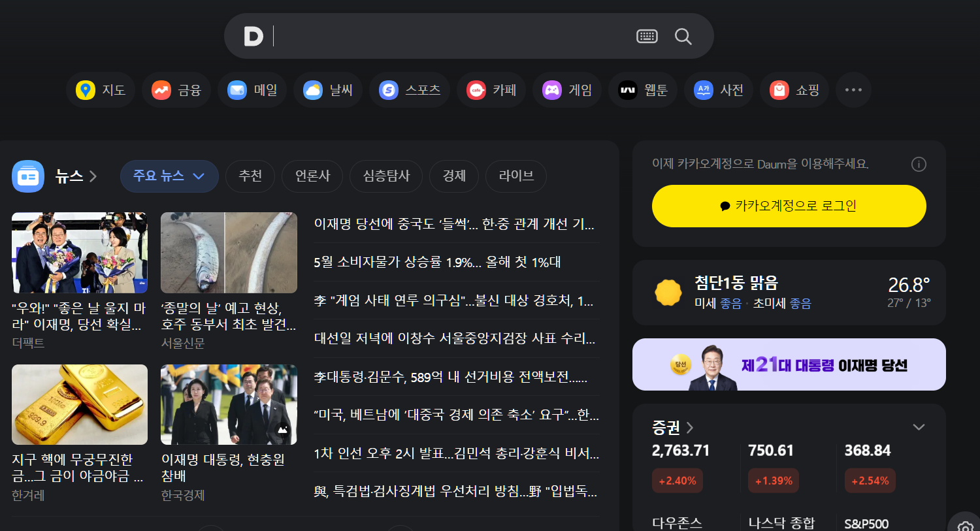The width and height of the screenshot is (980, 531).
Task: Click the 다우존스 index label
Action: click(678, 523)
